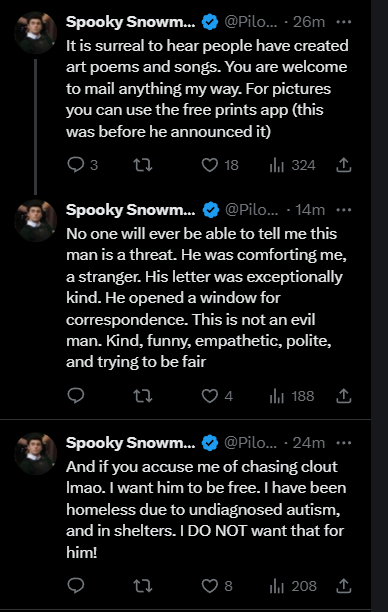Reply to the 14m tweet about the letter
Image resolution: width=388 pixels, height=612 pixels.
point(76,396)
